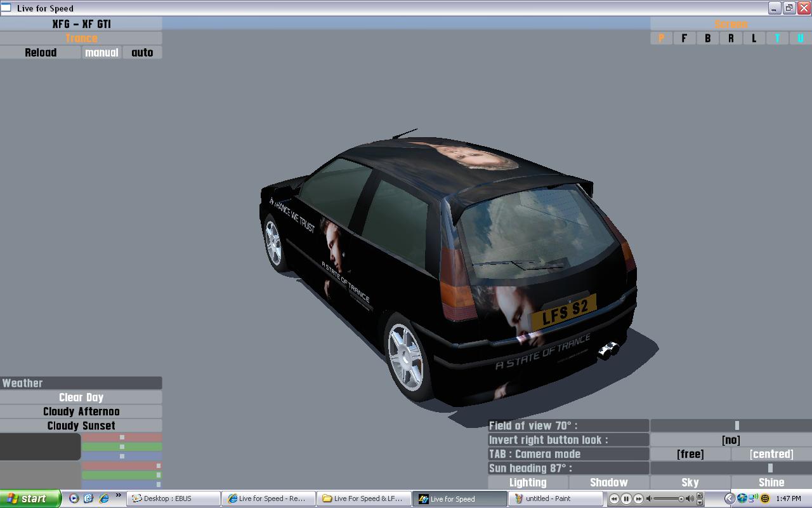Adjust the blue slider beside the light grey swatch

pyautogui.click(x=122, y=485)
